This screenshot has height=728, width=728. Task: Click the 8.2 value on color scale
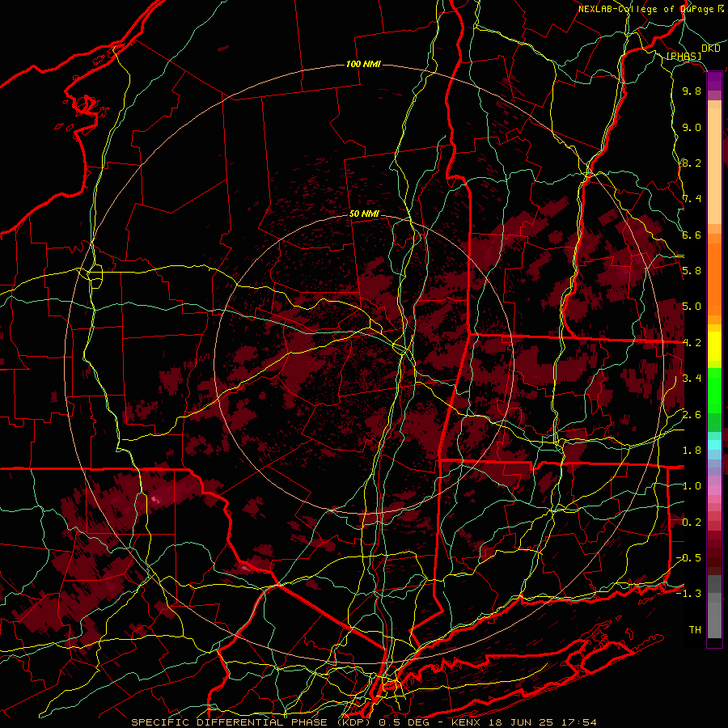pos(692,163)
